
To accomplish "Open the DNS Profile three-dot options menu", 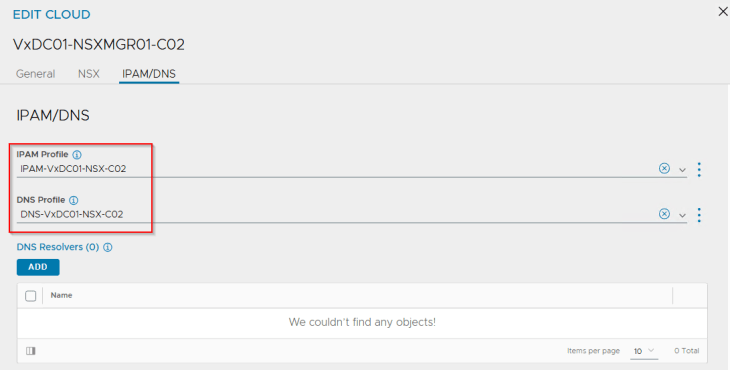I will click(699, 215).
